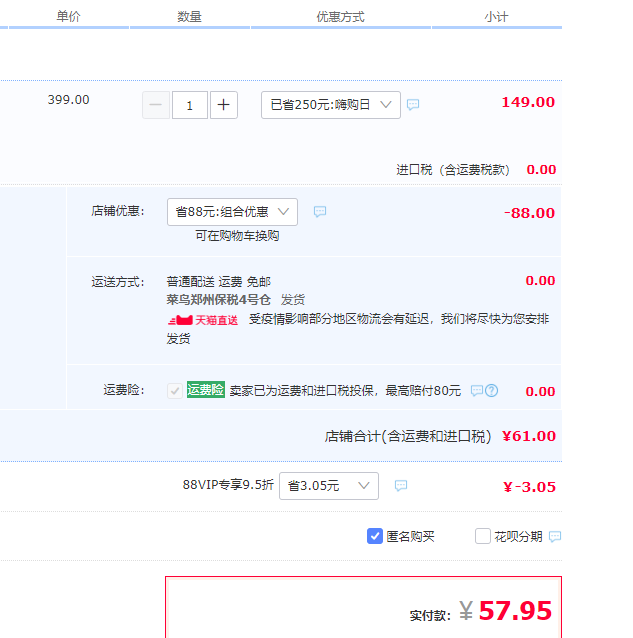Decrease quantity with the minus button
Image resolution: width=633 pixels, height=638 pixels.
pyautogui.click(x=156, y=105)
